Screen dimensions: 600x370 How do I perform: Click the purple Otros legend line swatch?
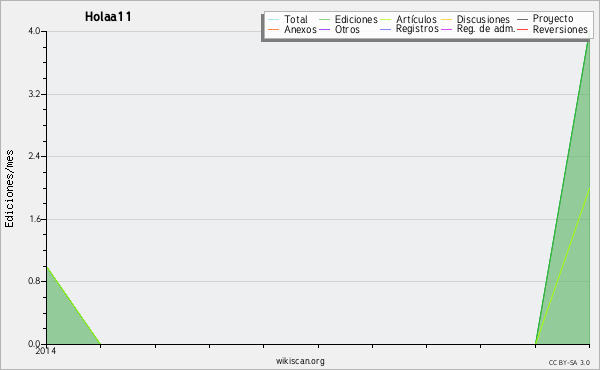pos(324,29)
